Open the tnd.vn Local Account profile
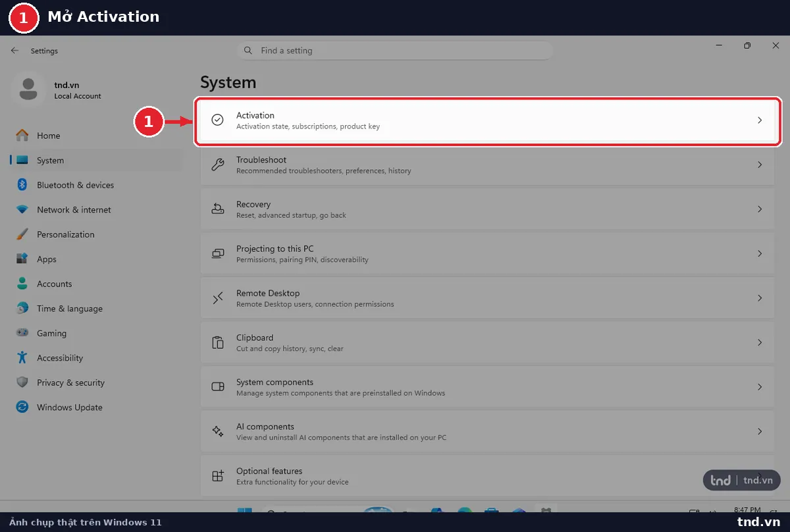The width and height of the screenshot is (790, 532). (x=58, y=90)
